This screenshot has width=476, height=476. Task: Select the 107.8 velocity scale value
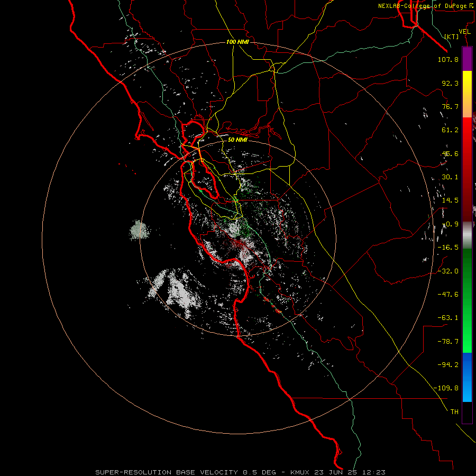[x=448, y=59]
